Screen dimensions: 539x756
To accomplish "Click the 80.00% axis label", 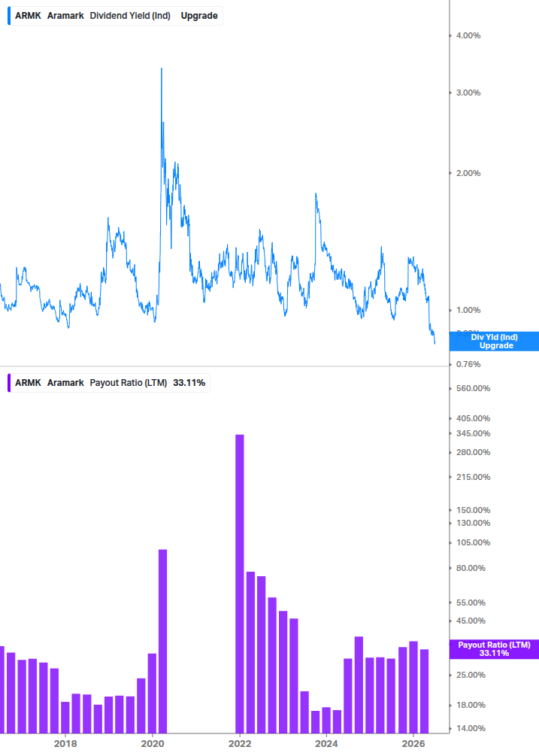I will coord(471,568).
